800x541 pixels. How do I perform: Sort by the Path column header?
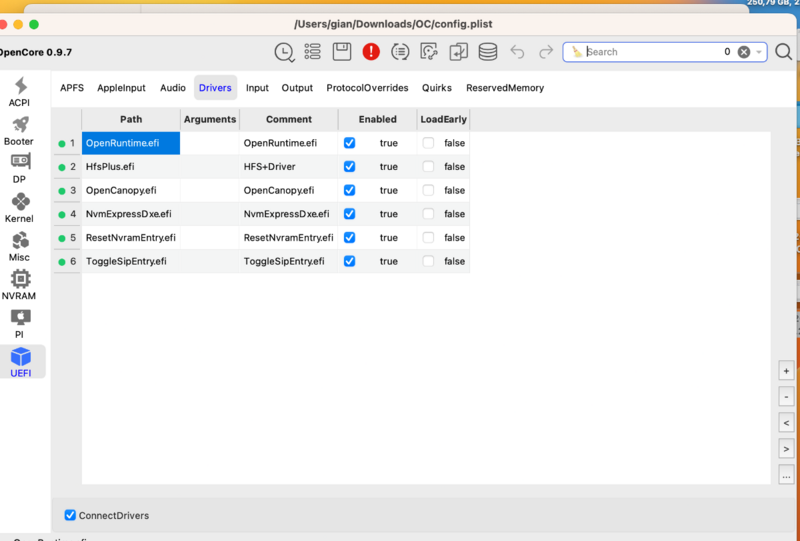[x=131, y=119]
